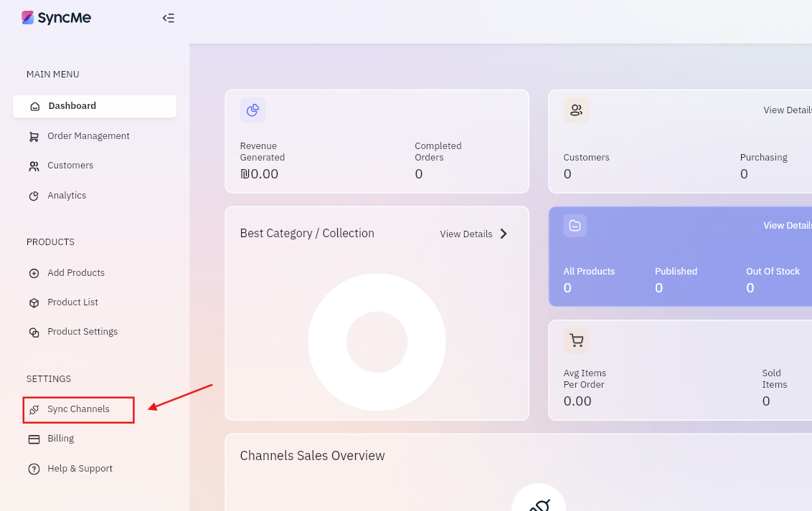Click the Customers people icon in sidebar
812x511 pixels.
click(34, 166)
